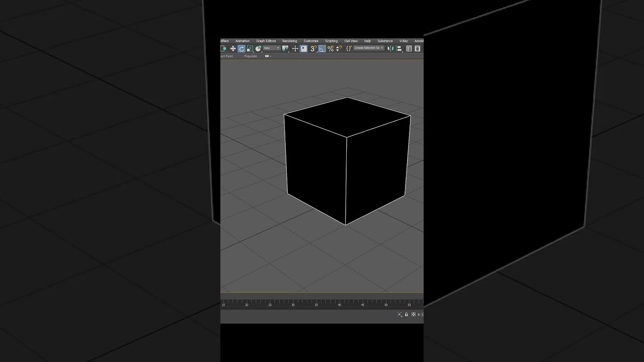Click the Use Pivot Point Center icon
The width and height of the screenshot is (644, 362).
point(286,49)
